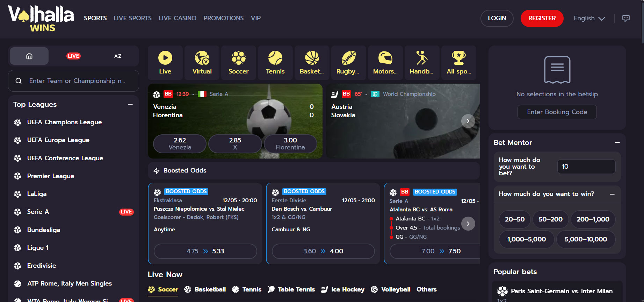Select the 20–50 win range option
This screenshot has height=302, width=644.
[515, 219]
